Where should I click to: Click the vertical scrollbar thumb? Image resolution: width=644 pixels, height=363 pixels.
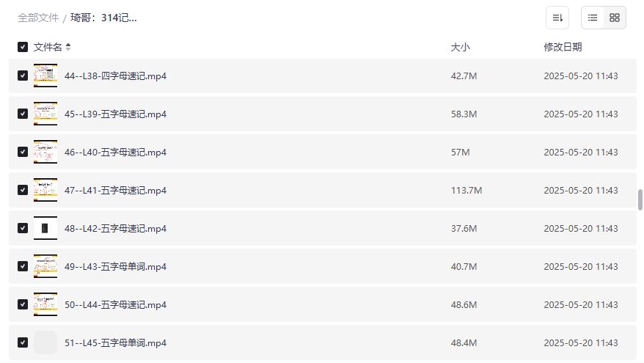pyautogui.click(x=640, y=199)
